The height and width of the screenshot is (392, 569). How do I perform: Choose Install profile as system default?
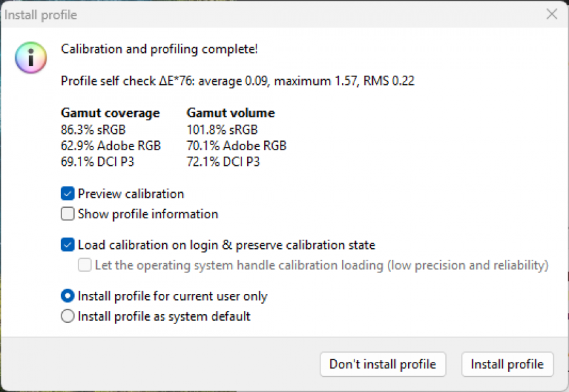click(x=67, y=316)
